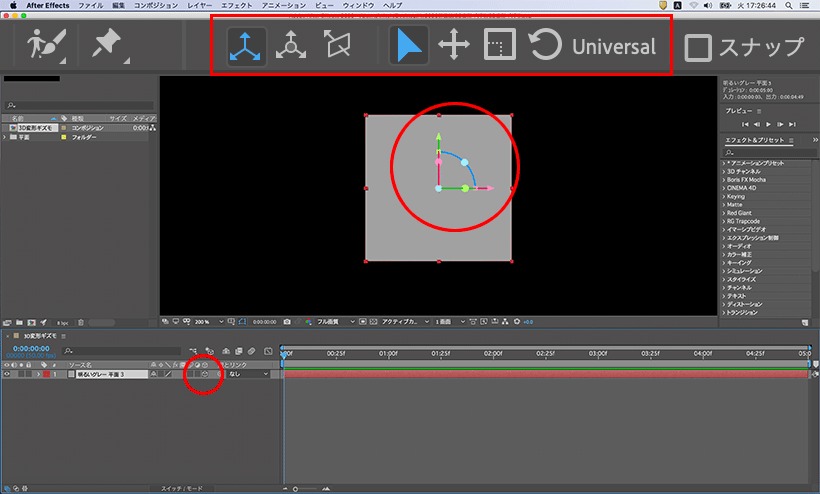The width and height of the screenshot is (820, 494).
Task: Open the エフェクト menu
Action: click(x=236, y=5)
